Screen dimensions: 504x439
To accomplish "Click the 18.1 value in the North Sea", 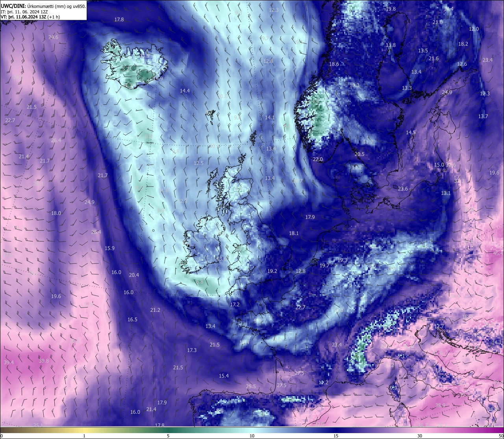I will coord(294,233).
